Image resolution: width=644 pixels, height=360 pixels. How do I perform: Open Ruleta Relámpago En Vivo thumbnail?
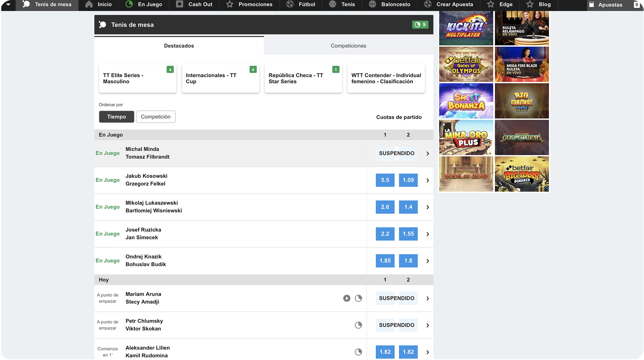pyautogui.click(x=522, y=28)
